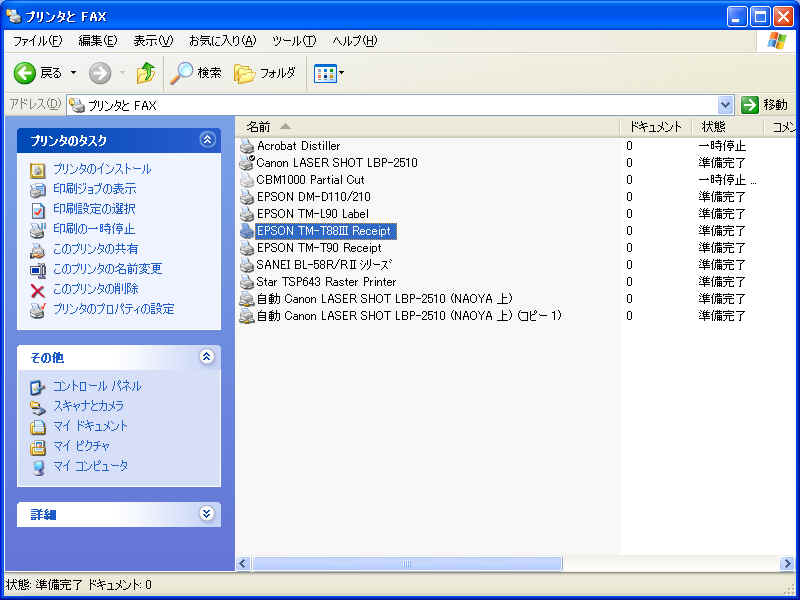
Task: Click the スキャナとカメラ icon
Action: pyautogui.click(x=38, y=407)
